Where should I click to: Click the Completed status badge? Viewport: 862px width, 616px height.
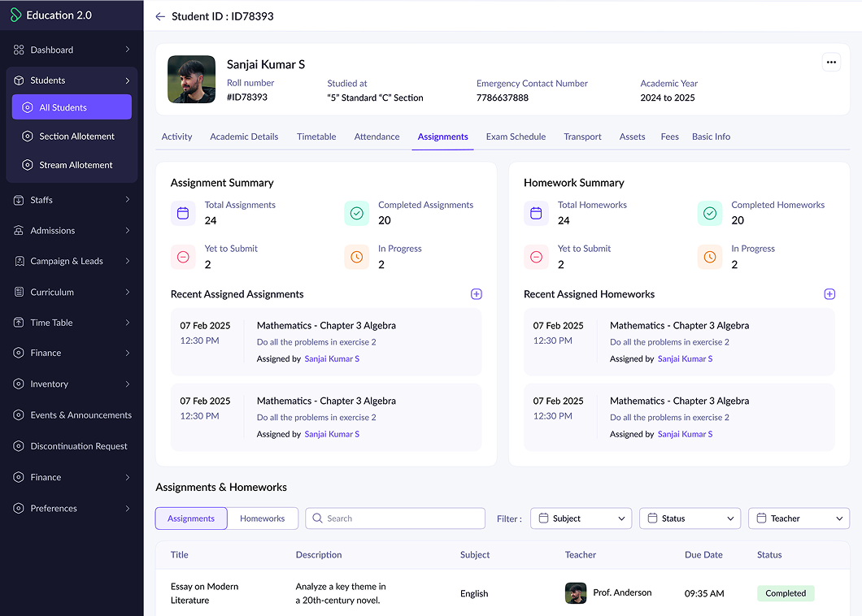[x=786, y=593]
